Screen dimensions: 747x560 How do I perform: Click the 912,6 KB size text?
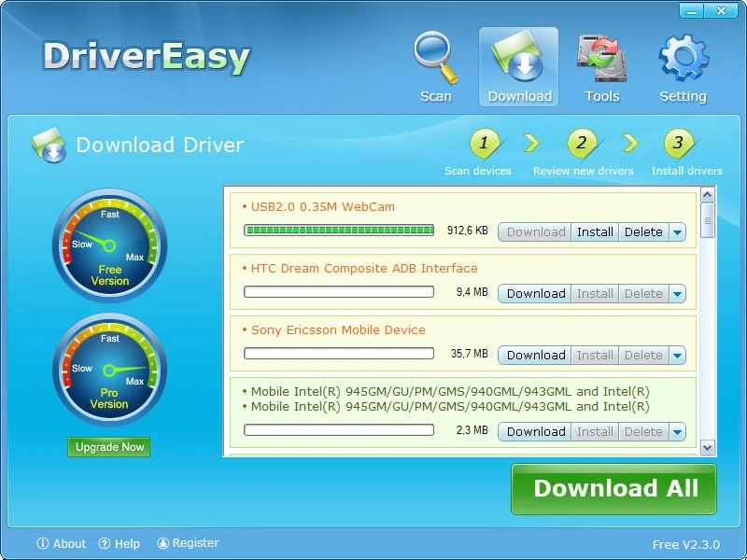pos(468,231)
